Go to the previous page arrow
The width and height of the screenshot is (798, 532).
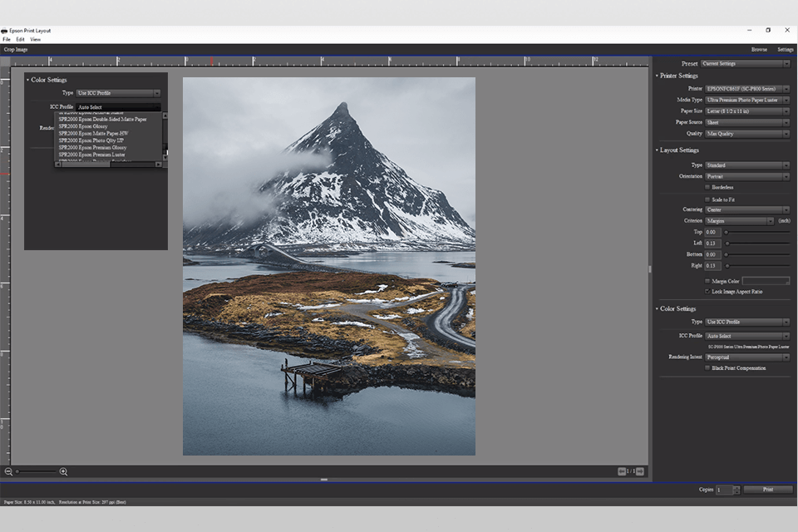622,471
